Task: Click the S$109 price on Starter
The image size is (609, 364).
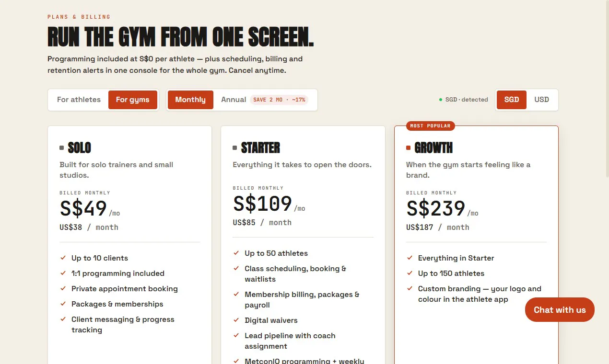Action: coord(262,204)
